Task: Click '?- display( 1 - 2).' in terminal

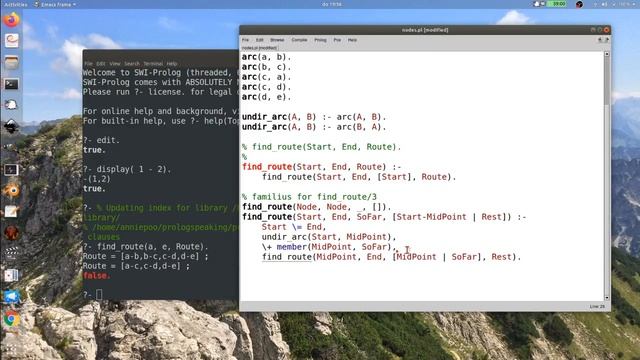Action: point(127,169)
